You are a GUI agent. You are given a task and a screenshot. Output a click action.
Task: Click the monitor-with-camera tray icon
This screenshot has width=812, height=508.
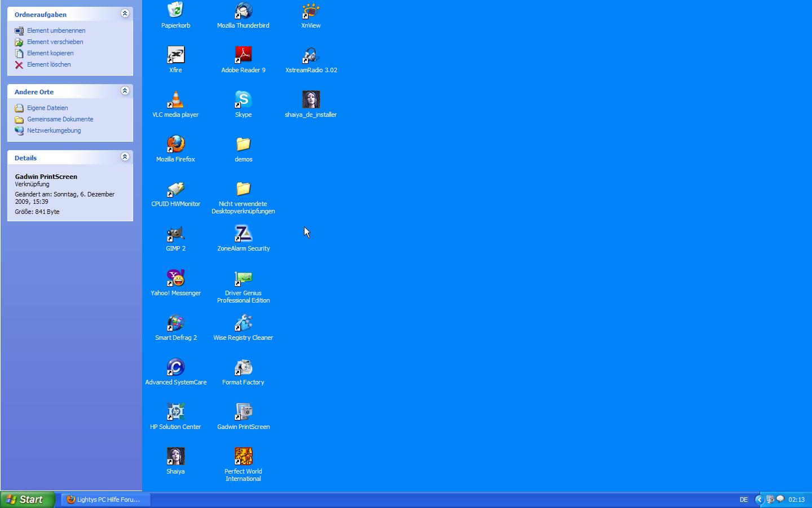click(770, 500)
